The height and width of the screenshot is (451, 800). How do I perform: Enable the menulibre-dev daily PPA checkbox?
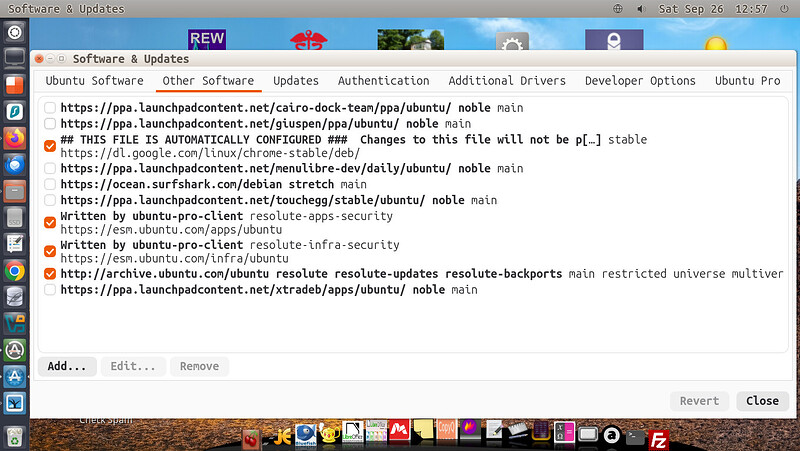click(x=49, y=168)
